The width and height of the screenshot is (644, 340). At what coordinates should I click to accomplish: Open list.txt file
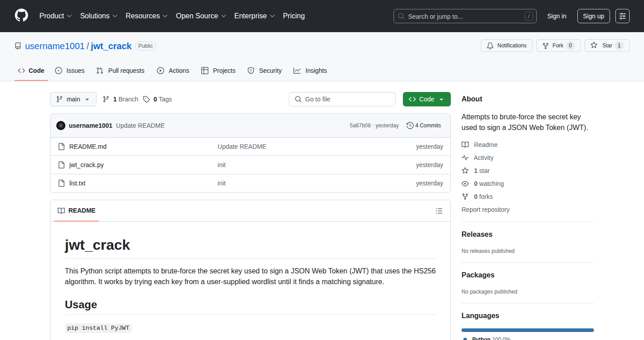point(77,183)
